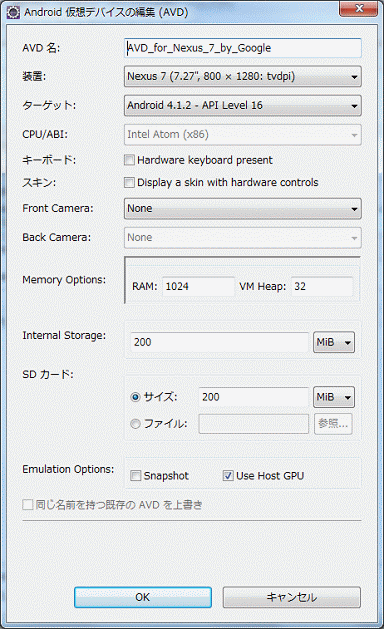
Task: Click the AVD name input field
Action: [x=243, y=48]
